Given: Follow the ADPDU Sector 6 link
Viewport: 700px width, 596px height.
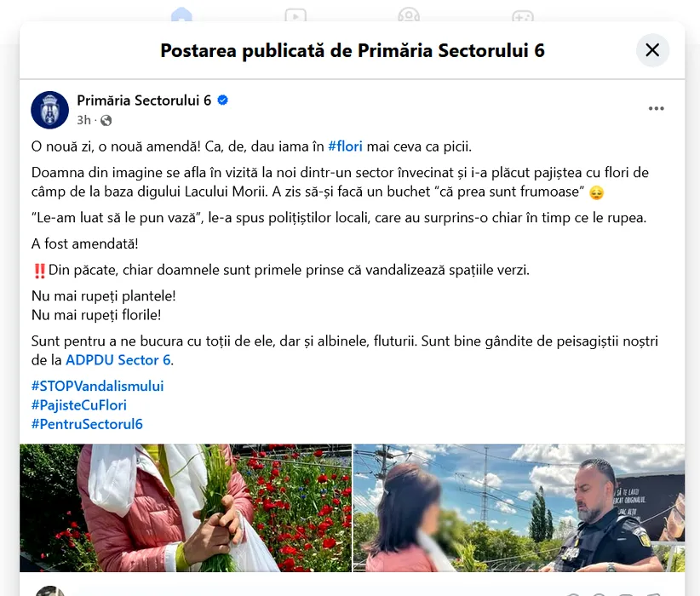Looking at the screenshot, I should (x=118, y=360).
